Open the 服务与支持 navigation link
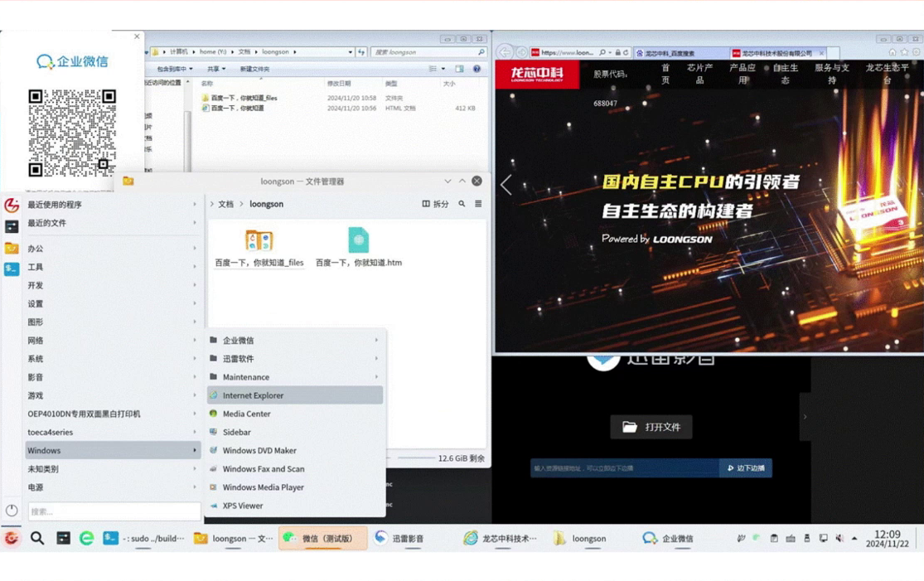The image size is (924, 581). coord(831,74)
